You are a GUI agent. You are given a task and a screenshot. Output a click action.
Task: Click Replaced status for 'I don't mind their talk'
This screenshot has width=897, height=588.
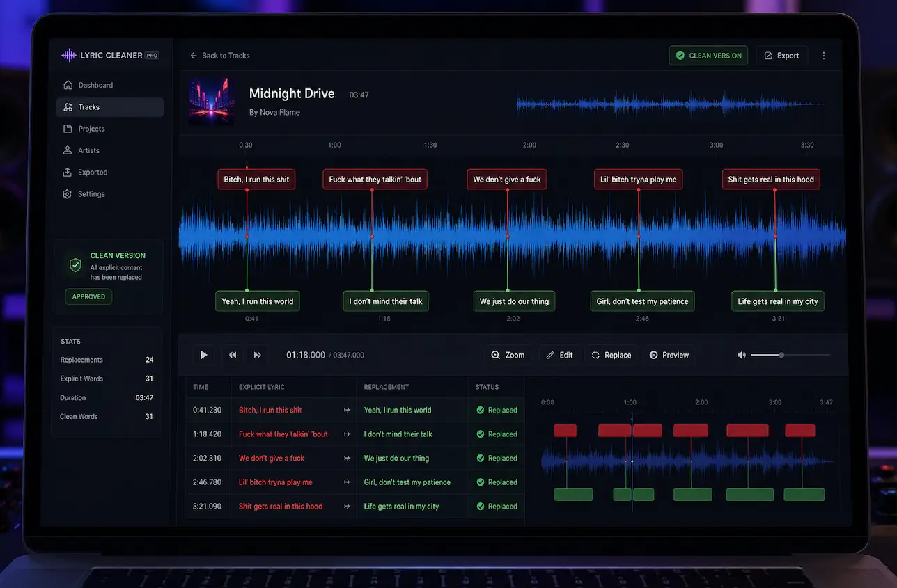tap(497, 434)
